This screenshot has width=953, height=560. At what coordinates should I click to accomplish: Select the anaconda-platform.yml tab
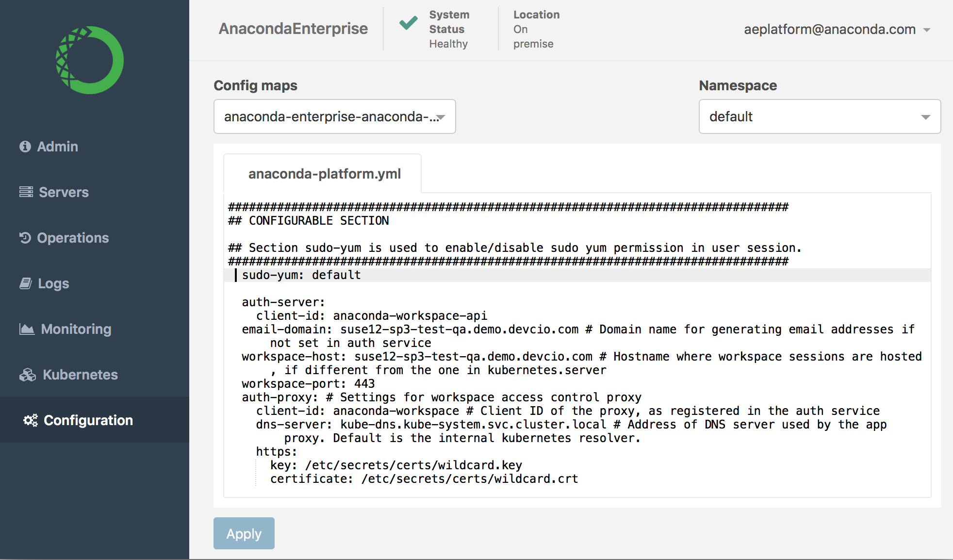(325, 174)
